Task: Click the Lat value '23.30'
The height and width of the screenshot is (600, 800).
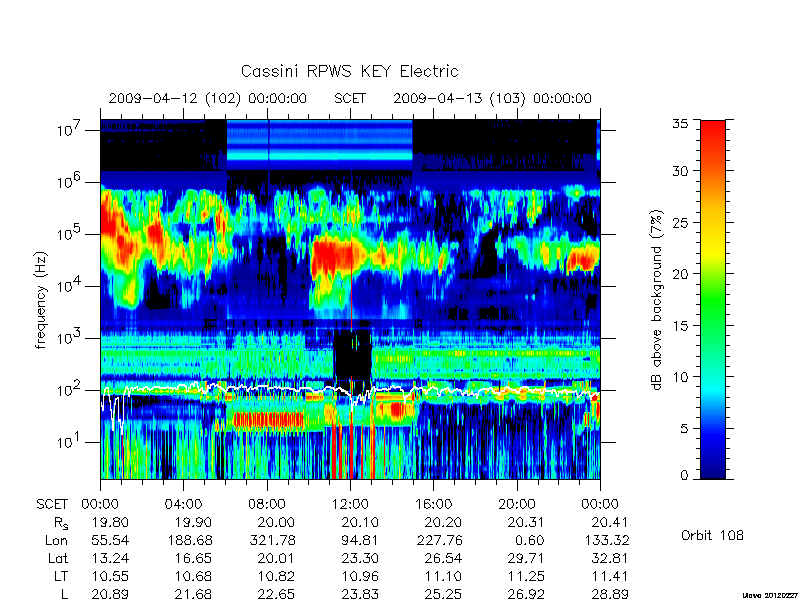Action: 360,558
